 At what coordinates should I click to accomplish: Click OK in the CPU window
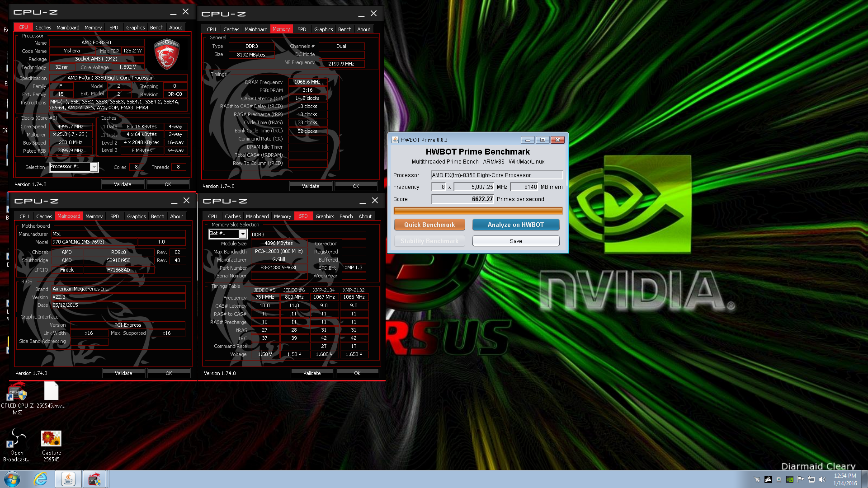coord(168,184)
